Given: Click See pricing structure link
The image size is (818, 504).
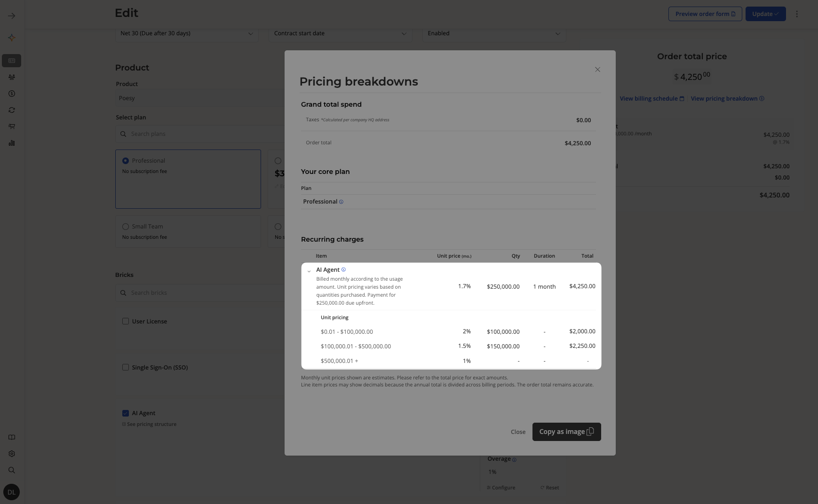Looking at the screenshot, I should [149, 424].
